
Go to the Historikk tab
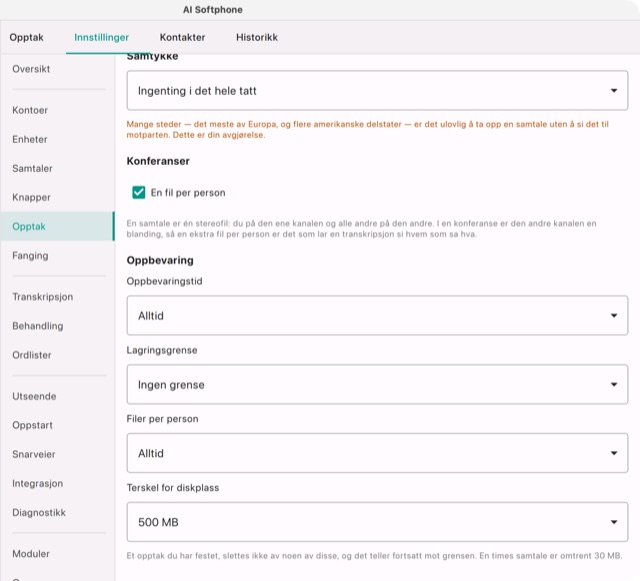257,37
